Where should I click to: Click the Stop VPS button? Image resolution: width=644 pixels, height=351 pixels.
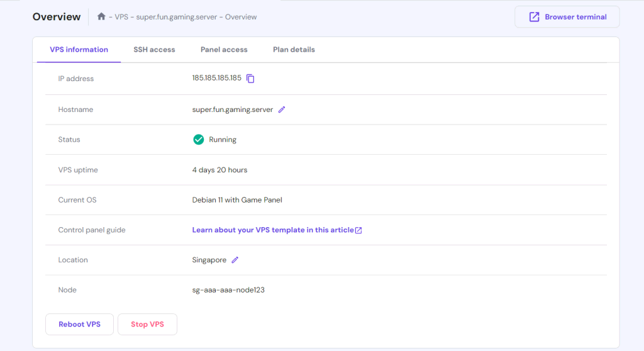click(x=147, y=325)
